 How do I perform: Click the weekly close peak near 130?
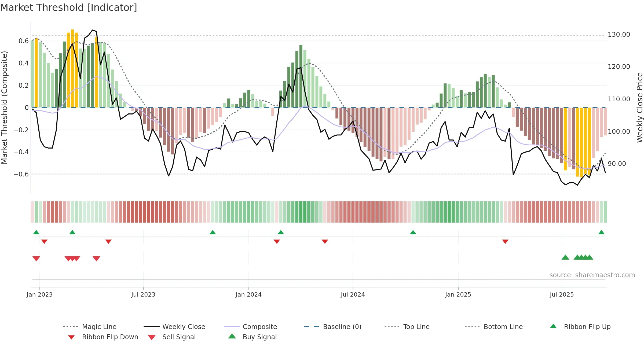pyautogui.click(x=93, y=30)
